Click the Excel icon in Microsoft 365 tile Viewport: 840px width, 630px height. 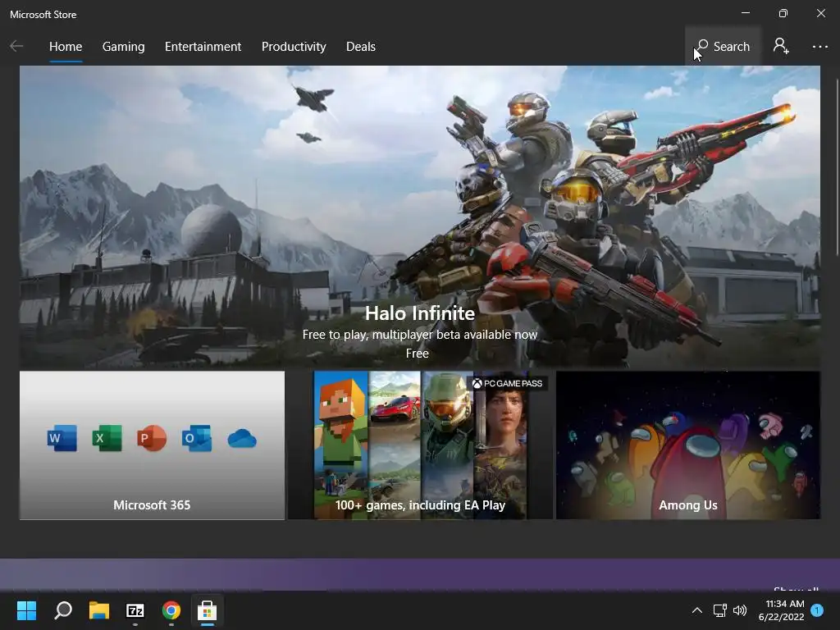tap(107, 438)
